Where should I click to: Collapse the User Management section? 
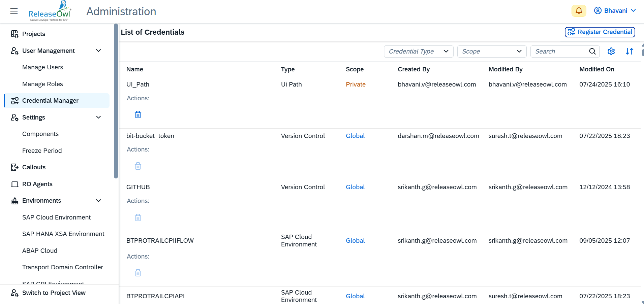coord(98,51)
